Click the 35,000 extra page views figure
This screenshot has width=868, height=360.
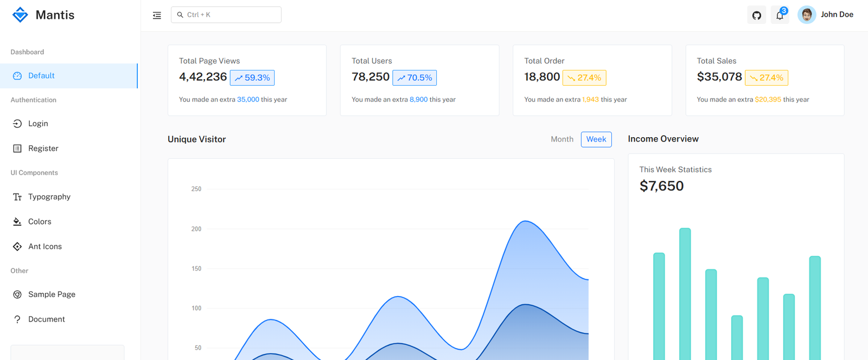coord(248,100)
